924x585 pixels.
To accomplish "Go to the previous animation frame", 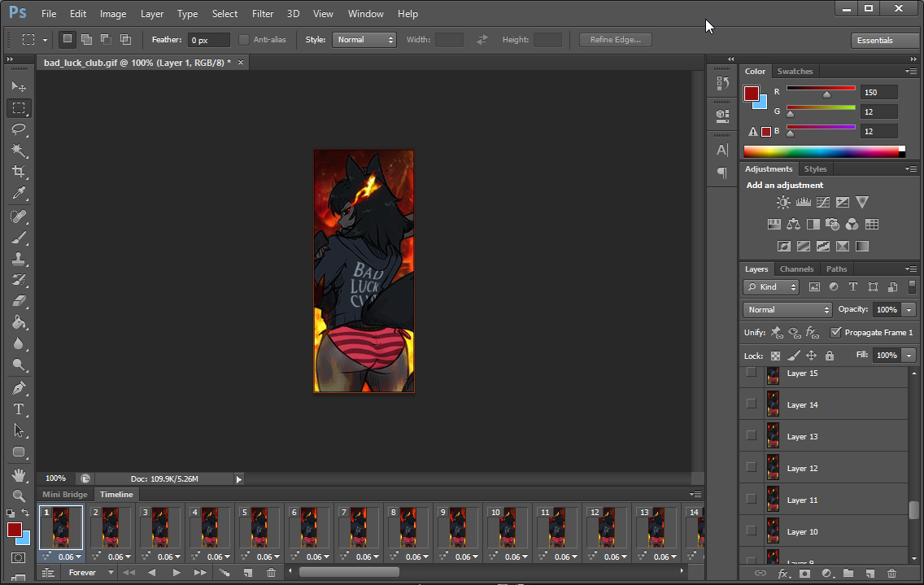I will point(152,572).
